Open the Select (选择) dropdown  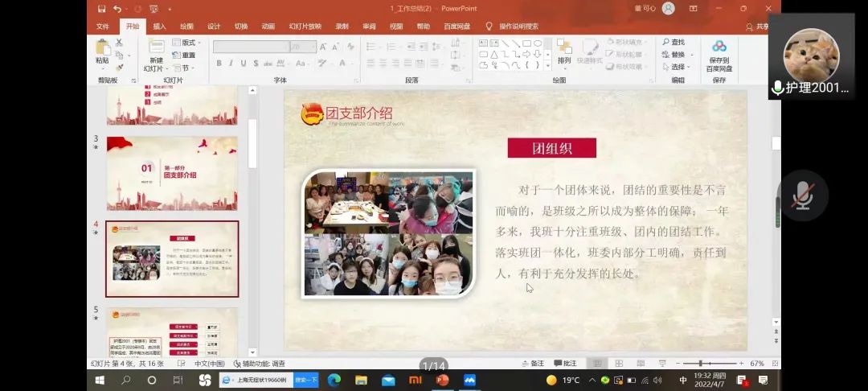tap(677, 67)
